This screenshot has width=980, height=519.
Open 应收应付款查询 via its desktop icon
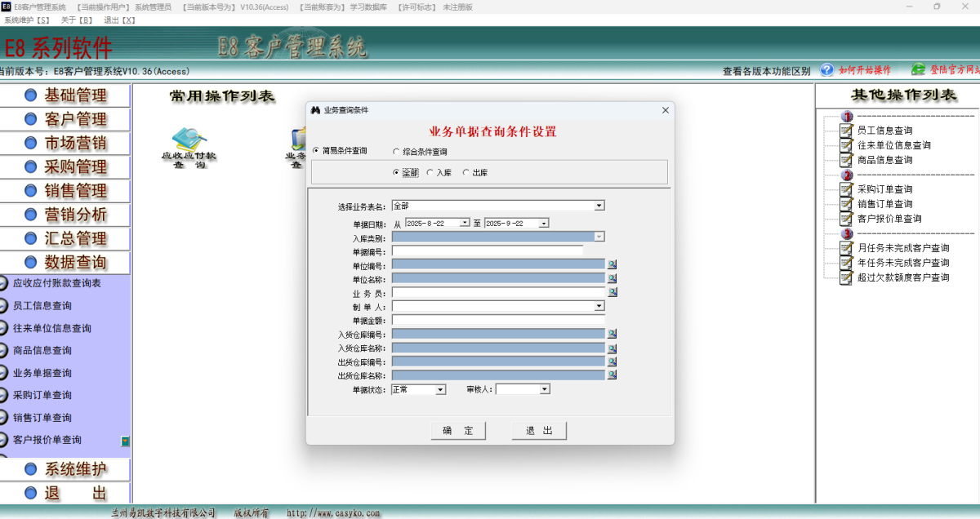coord(189,139)
